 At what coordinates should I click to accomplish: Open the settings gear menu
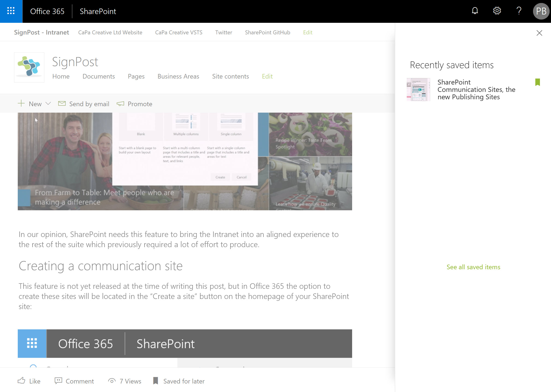coord(497,11)
